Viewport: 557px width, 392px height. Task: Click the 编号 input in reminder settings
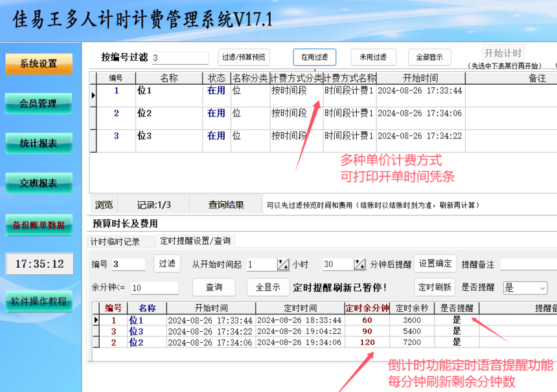(129, 265)
